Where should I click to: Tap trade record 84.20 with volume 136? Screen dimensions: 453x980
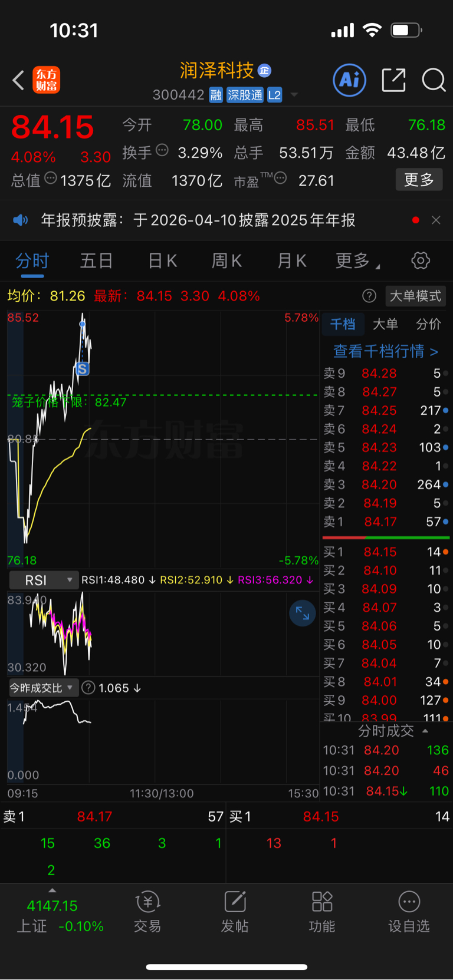pyautogui.click(x=386, y=750)
